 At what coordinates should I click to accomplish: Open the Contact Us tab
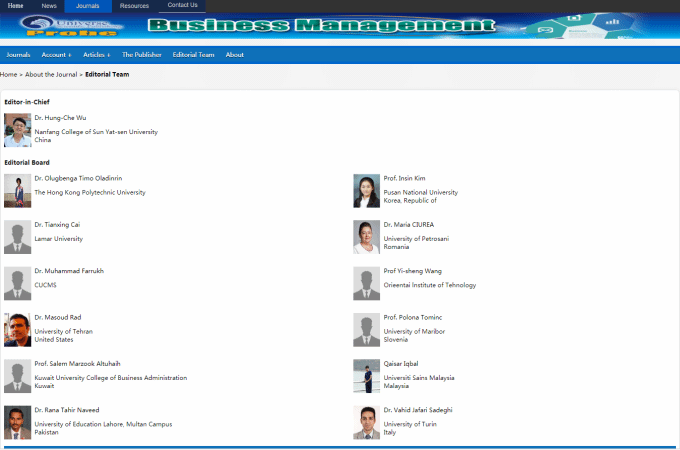pyautogui.click(x=181, y=6)
